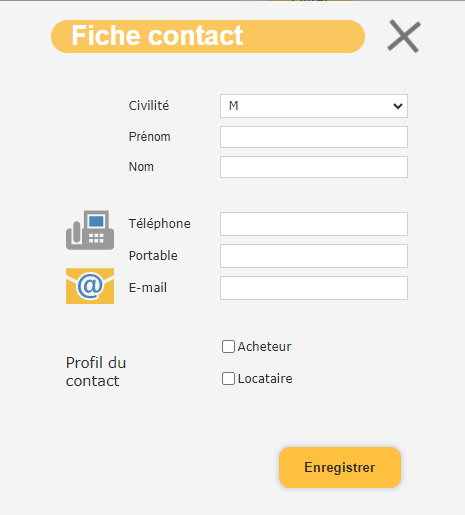This screenshot has width=465, height=515.
Task: Click the E-mail field label
Action: 148,288
